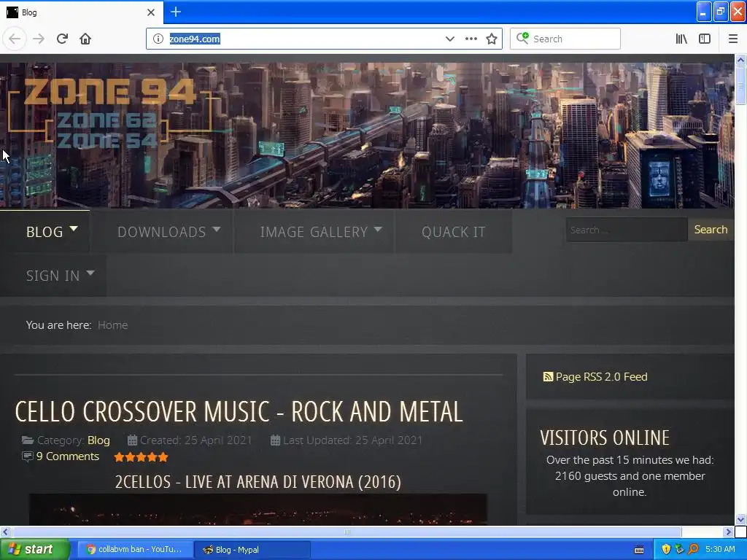Go forward with the browser forward arrow

click(39, 39)
